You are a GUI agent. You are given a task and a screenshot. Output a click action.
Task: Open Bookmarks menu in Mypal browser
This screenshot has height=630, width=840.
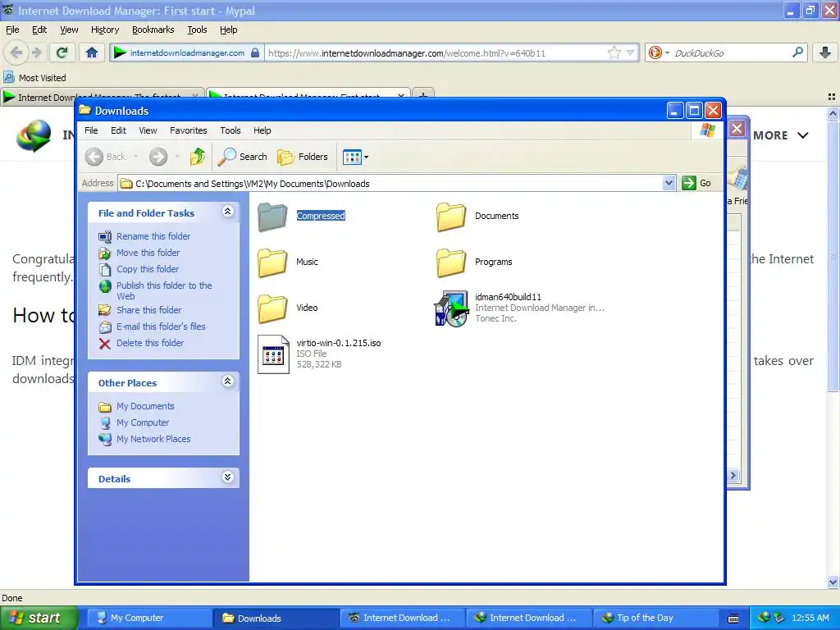[153, 30]
